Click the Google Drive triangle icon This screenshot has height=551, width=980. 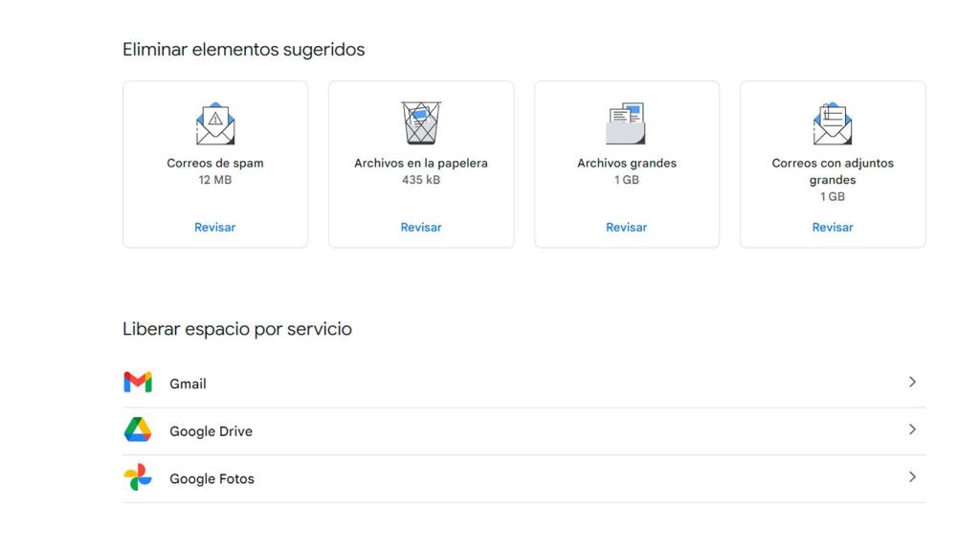point(137,430)
